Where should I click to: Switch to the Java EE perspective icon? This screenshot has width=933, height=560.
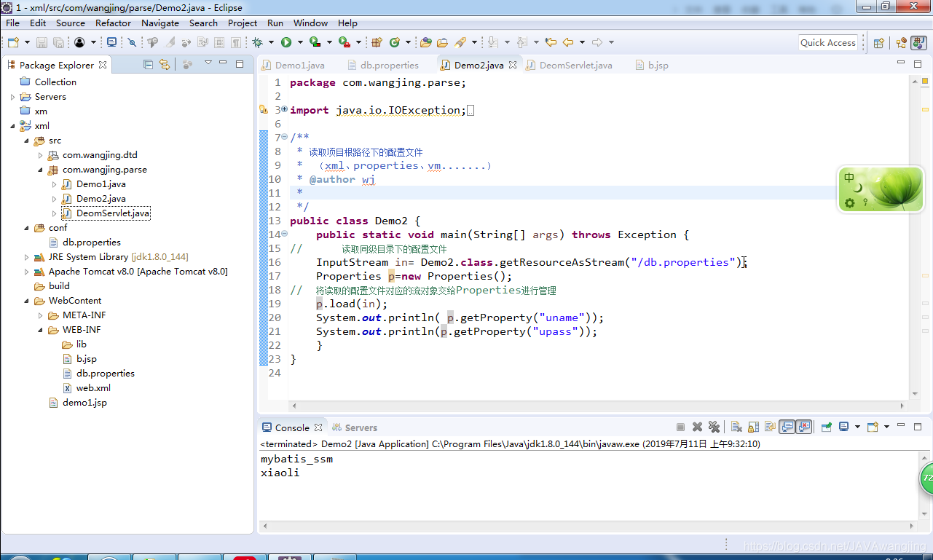pos(902,43)
